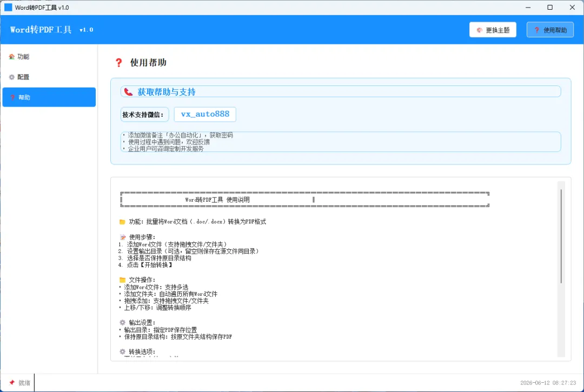Click step 4 点击【开始转换】 text
The image size is (584, 392).
click(150, 265)
